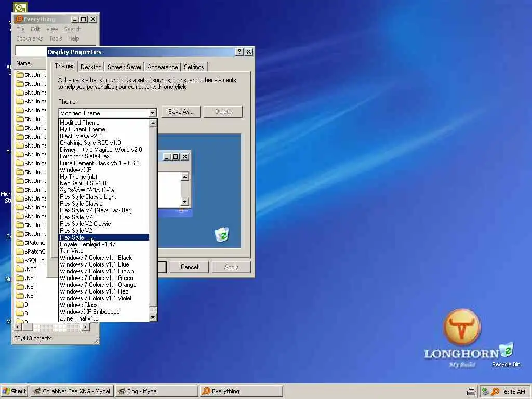Pick Windows 7 Colors v1.1 Violet
532x399 pixels.
(x=104, y=298)
